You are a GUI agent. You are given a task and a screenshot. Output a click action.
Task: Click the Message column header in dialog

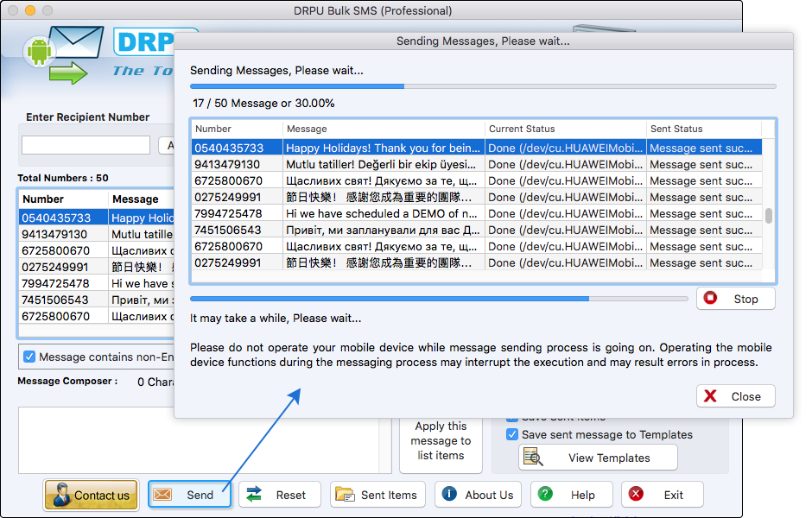coord(384,129)
